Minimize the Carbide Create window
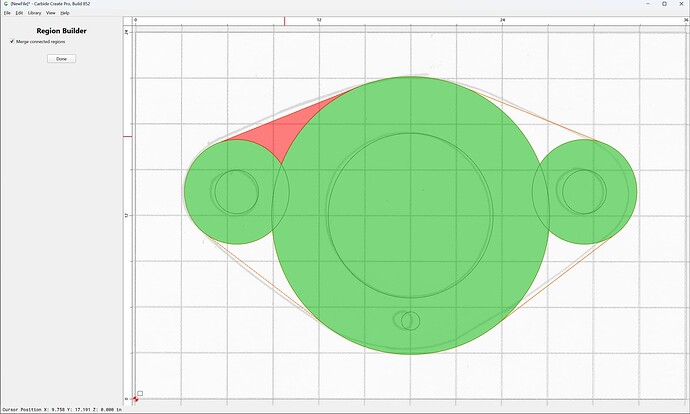690x414 pixels. [x=648, y=4]
